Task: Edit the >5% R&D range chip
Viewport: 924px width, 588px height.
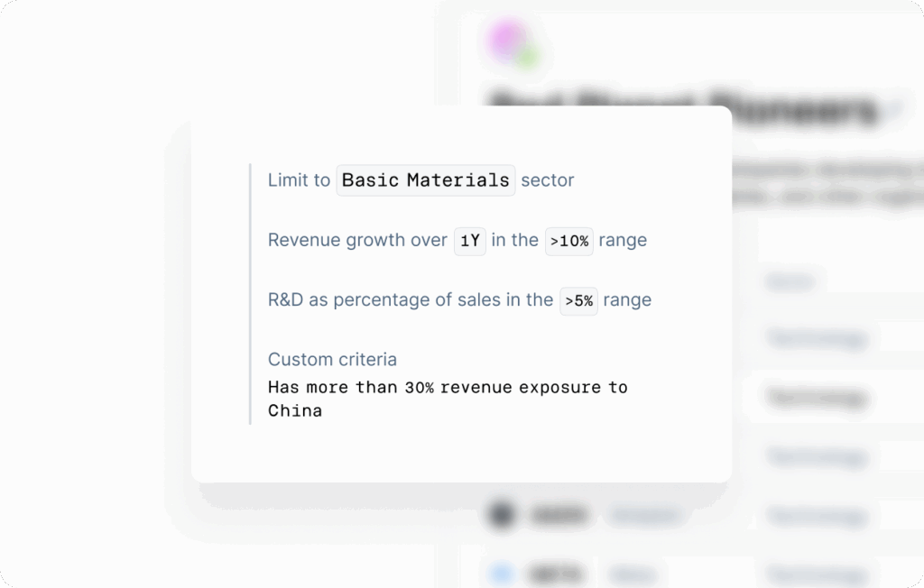Action: pos(578,300)
